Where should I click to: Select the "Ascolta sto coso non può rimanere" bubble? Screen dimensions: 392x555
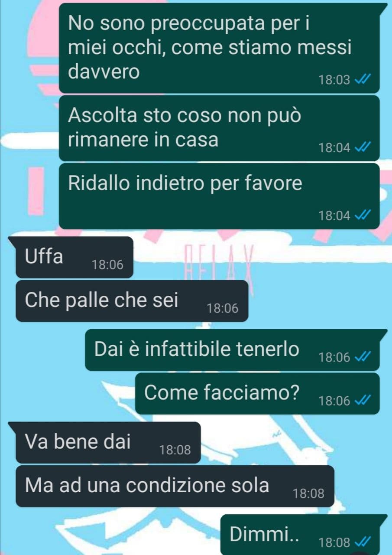pos(219,128)
